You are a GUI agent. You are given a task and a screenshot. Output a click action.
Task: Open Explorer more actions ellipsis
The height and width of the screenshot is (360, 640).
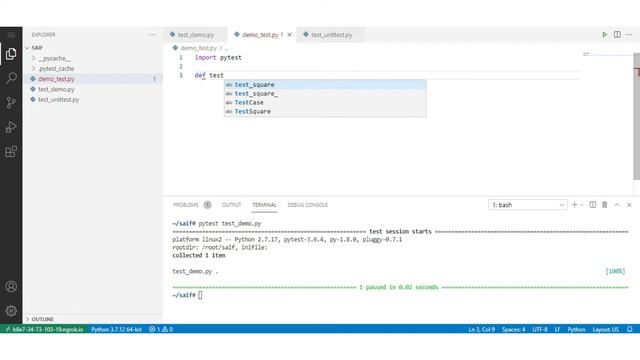click(152, 35)
